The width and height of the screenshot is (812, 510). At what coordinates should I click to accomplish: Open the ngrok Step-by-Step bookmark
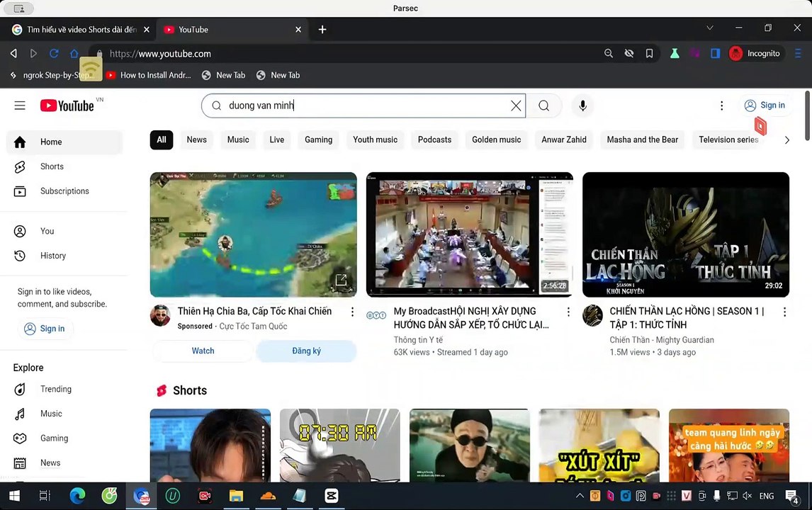coord(52,75)
